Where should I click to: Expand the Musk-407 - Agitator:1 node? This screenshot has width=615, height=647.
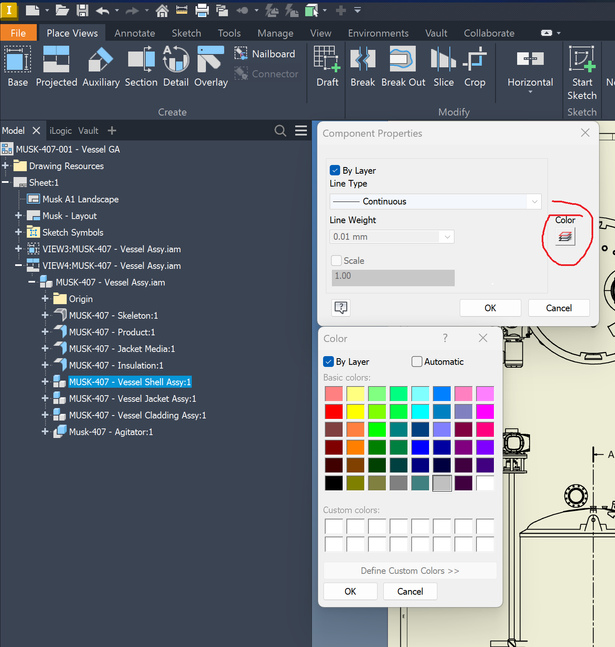click(45, 431)
